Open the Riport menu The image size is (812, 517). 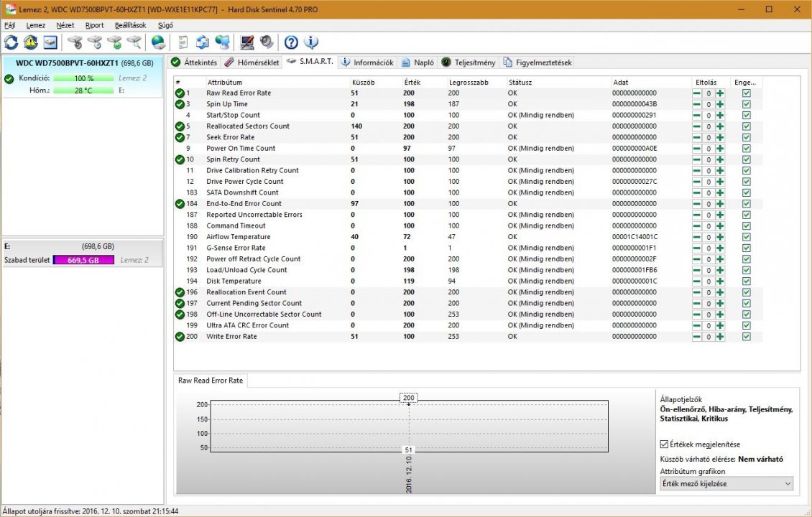click(x=94, y=25)
